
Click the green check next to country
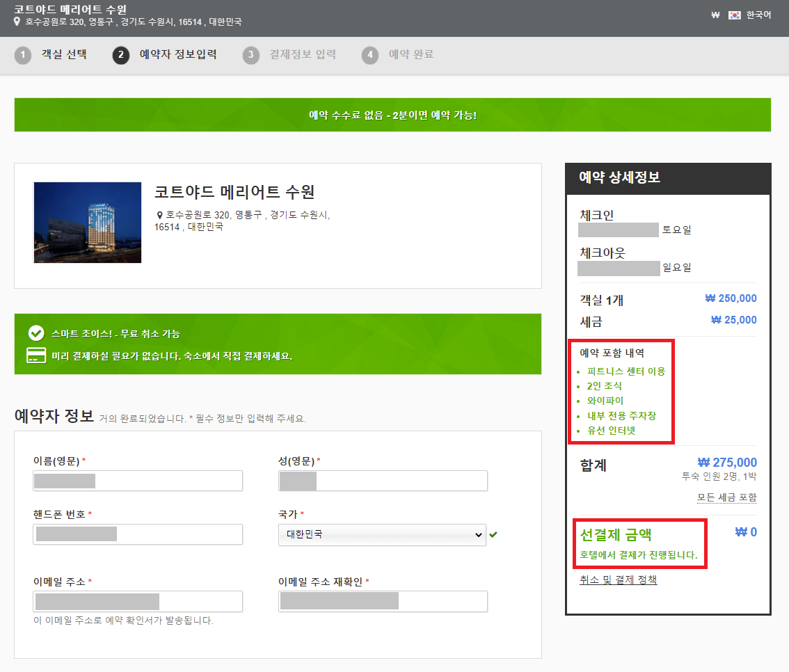tap(493, 535)
